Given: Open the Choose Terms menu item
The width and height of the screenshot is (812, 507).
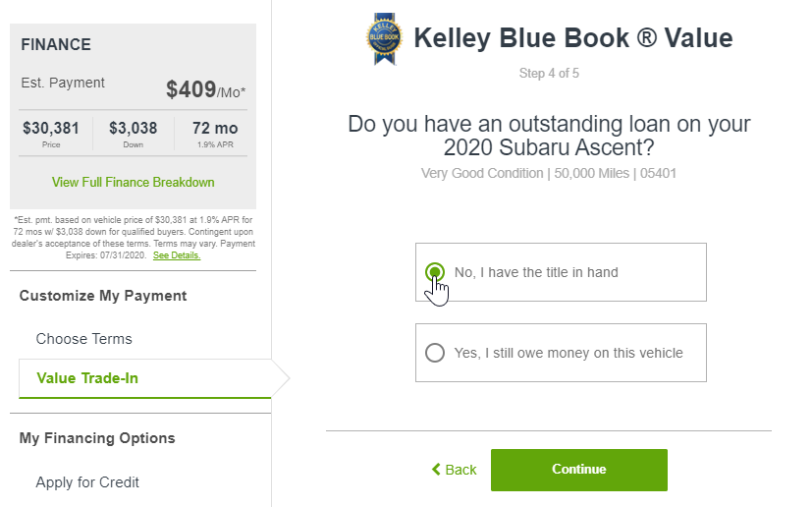Looking at the screenshot, I should point(83,339).
